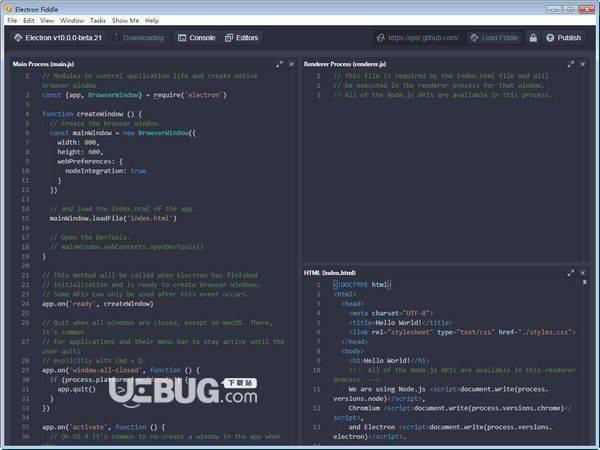Open the Show Me menu

[126, 20]
